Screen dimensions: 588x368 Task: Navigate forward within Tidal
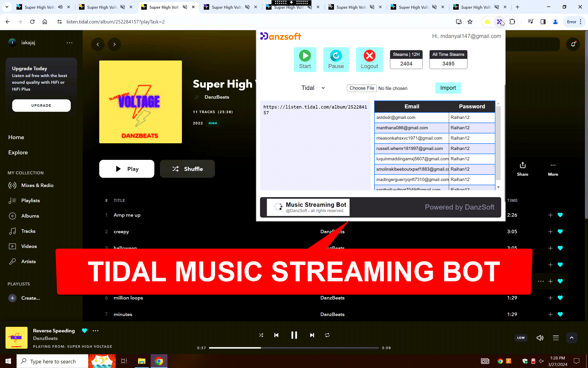(114, 44)
